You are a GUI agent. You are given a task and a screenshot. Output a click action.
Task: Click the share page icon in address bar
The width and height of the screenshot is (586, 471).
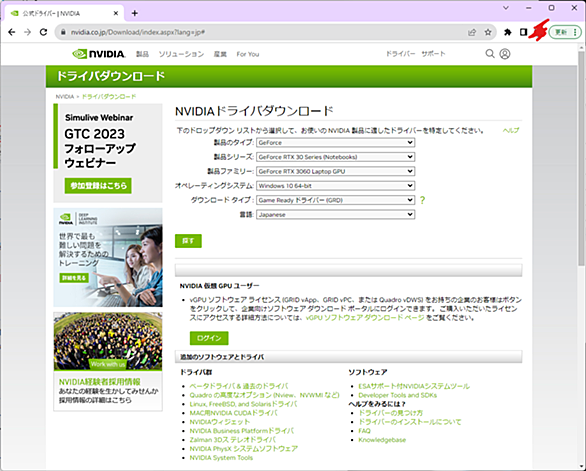coord(472,32)
